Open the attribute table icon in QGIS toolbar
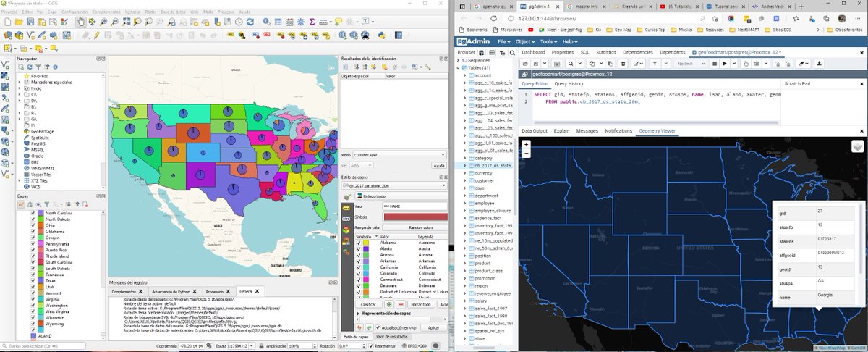This screenshot has width=868, height=352. pyautogui.click(x=278, y=21)
